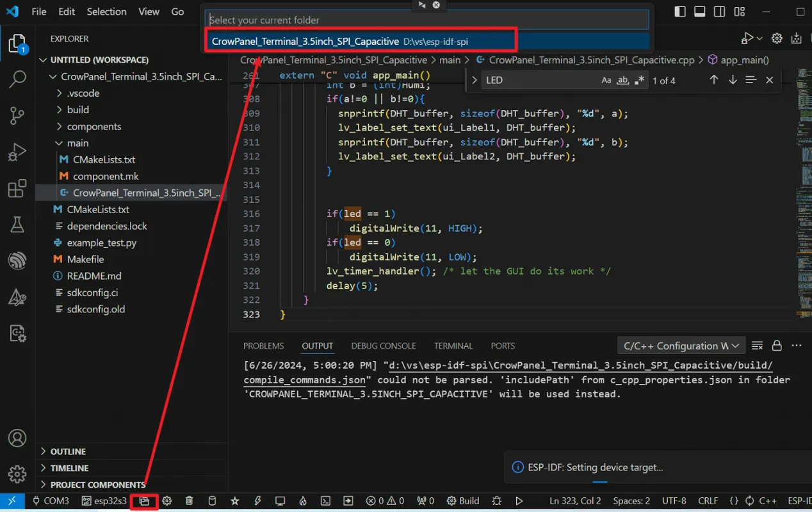
Task: Click build, flash and monitor flame icon
Action: coord(303,501)
